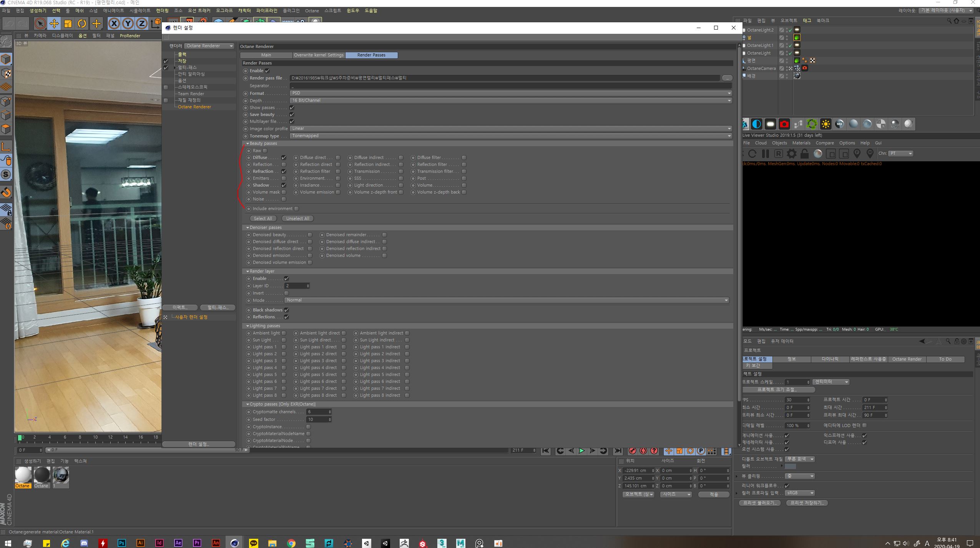The width and height of the screenshot is (980, 548).
Task: Click the Unselect All button
Action: [297, 219]
